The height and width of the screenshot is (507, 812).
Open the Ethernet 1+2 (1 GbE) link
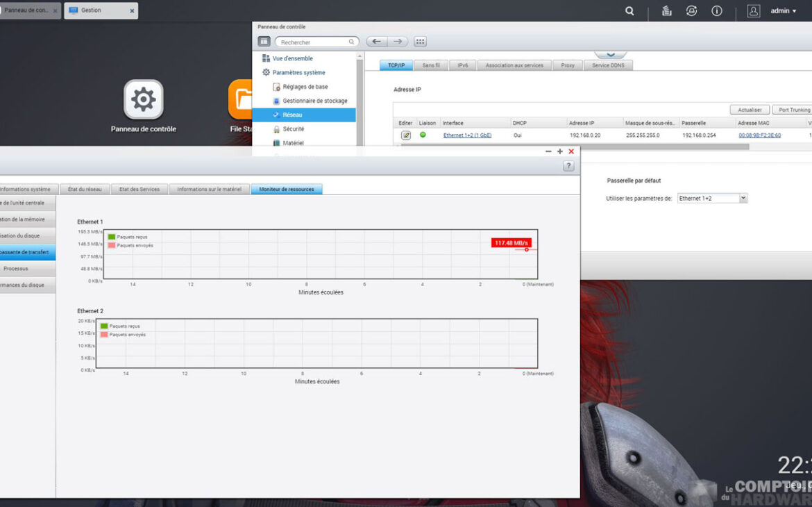click(x=467, y=135)
